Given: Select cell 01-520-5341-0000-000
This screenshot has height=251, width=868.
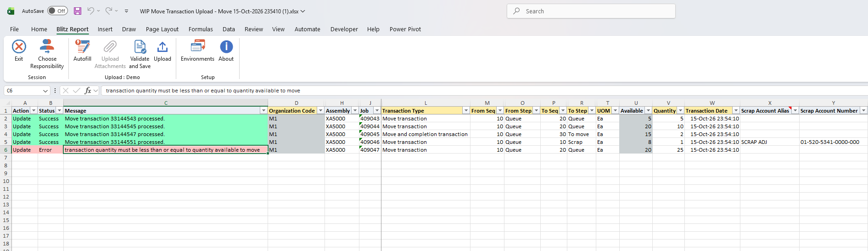Looking at the screenshot, I should tap(833, 142).
